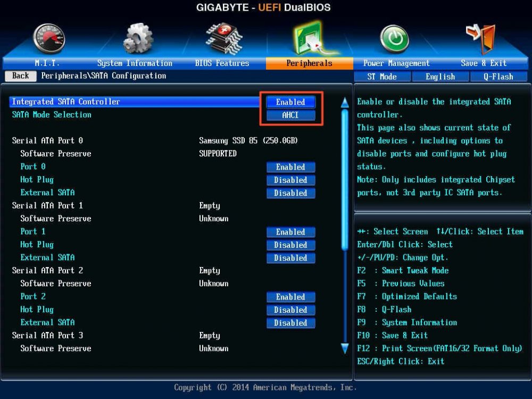The height and width of the screenshot is (399, 532).
Task: Click the Peripherals\SATA Configuration breadcrumb
Action: point(104,76)
